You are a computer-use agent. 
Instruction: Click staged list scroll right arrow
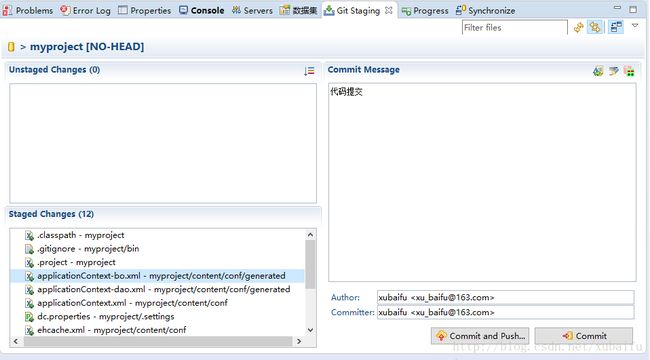pyautogui.click(x=299, y=341)
